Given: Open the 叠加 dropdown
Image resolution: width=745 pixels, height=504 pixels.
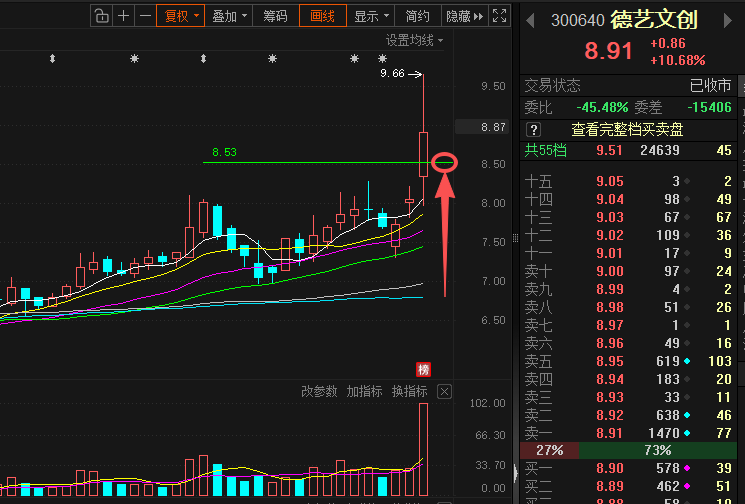Looking at the screenshot, I should (229, 16).
